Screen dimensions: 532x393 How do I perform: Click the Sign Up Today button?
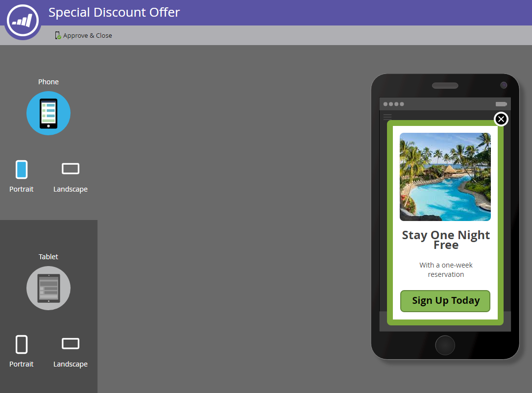[445, 301]
